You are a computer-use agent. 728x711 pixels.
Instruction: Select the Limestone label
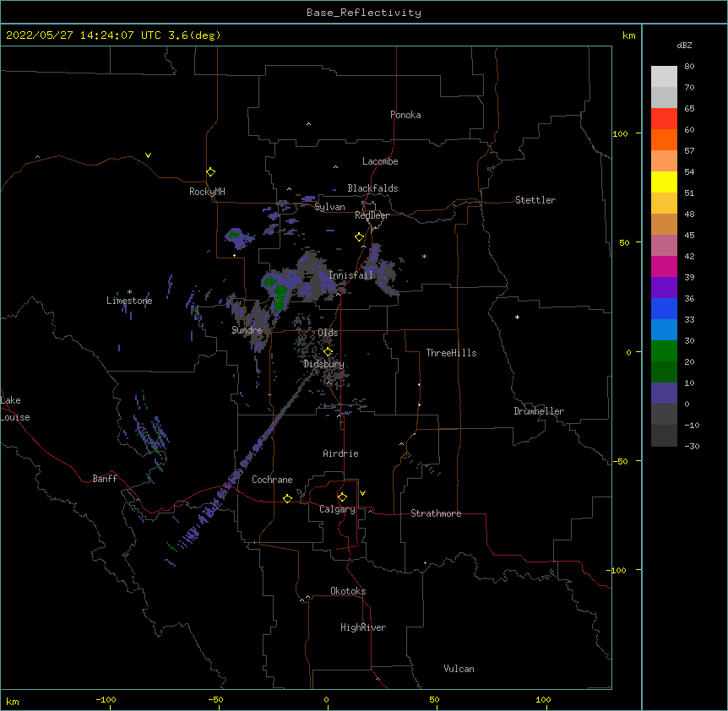coord(129,301)
